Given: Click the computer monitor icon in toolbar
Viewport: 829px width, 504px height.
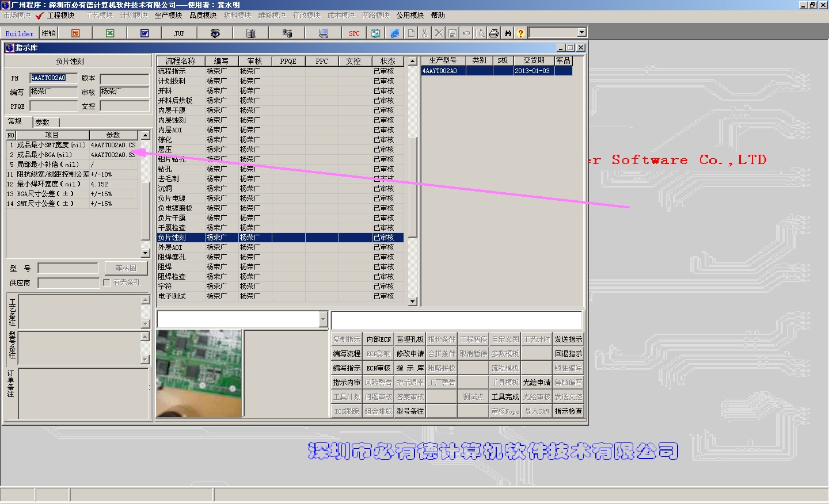Looking at the screenshot, I should pos(323,33).
